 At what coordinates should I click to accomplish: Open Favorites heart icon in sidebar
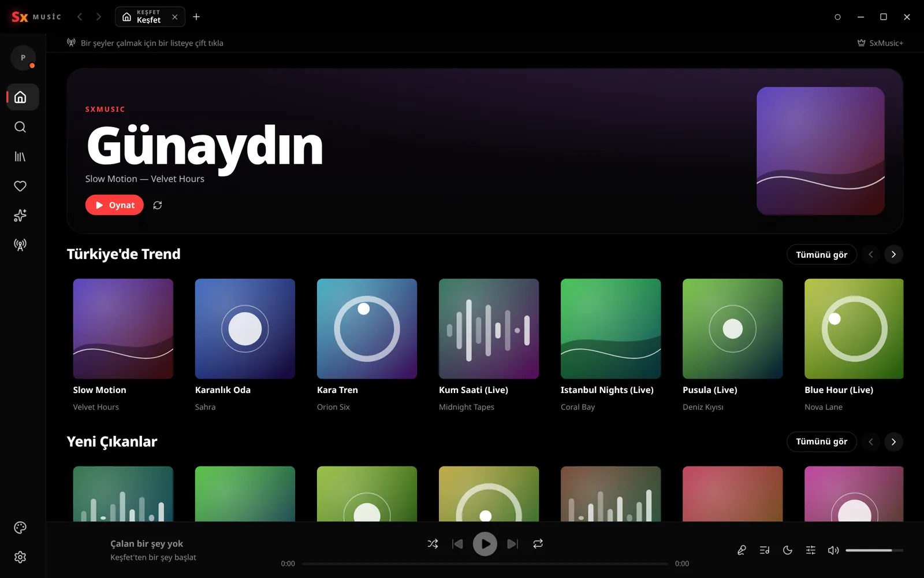point(20,186)
